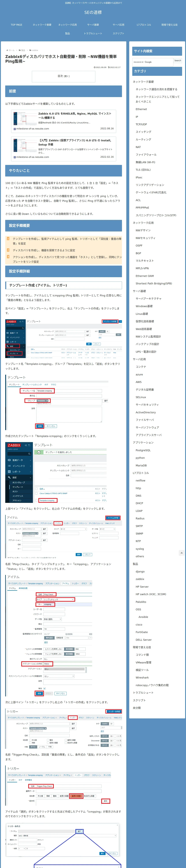Click the zabbix breadcrumb link
Image resolution: width=186 pixels, height=868 pixels.
35,50
